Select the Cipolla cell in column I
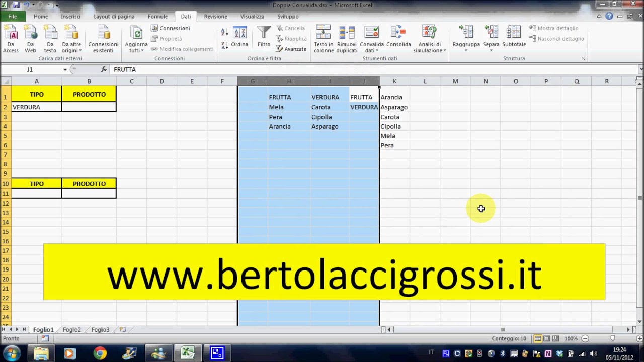Screen dimensions: 644x362 [330, 117]
